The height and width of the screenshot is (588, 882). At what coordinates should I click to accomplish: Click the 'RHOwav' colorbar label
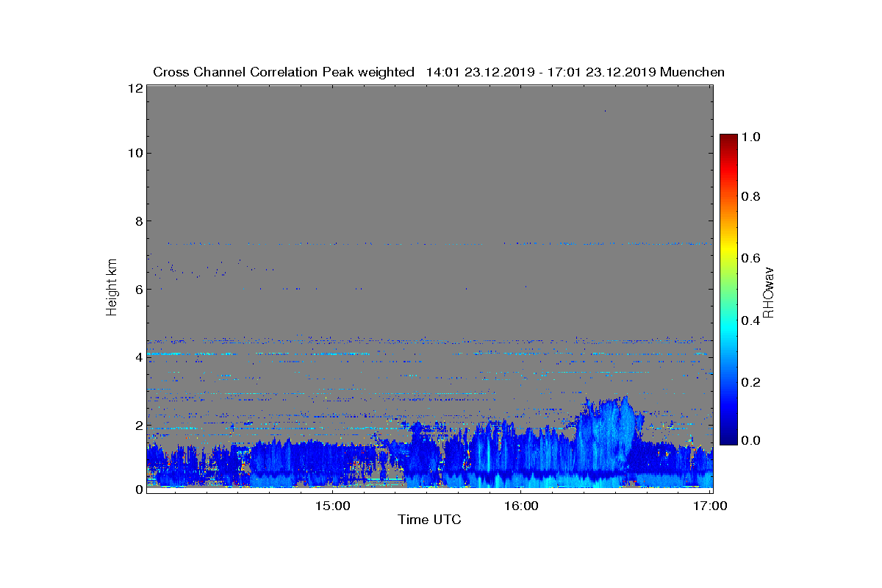(x=768, y=292)
